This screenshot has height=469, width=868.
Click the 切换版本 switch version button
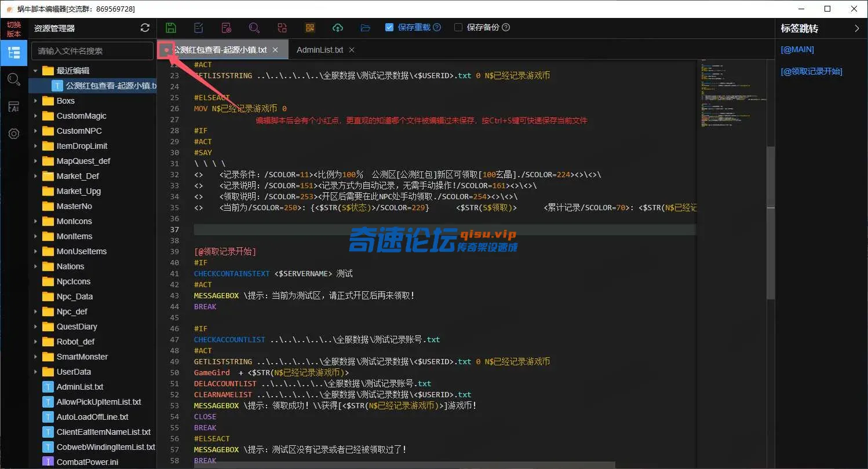[14, 29]
